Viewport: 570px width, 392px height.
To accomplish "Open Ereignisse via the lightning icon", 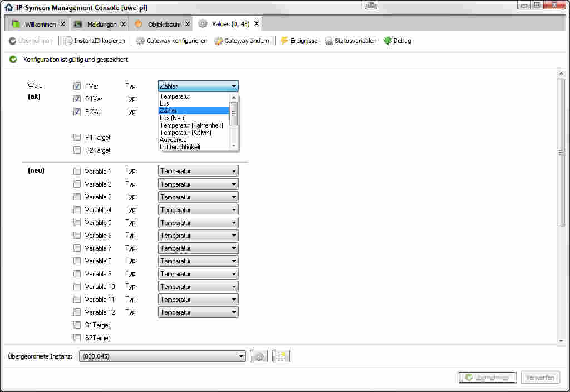I will (x=284, y=41).
